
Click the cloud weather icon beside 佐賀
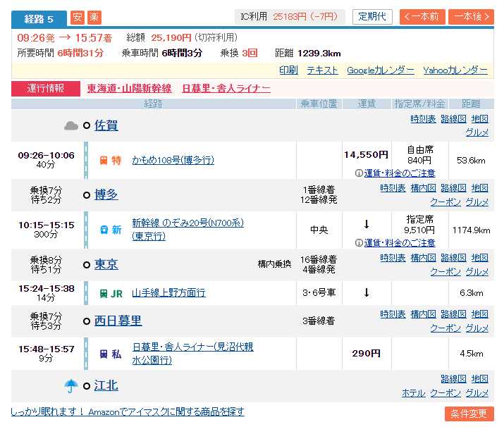coord(71,125)
